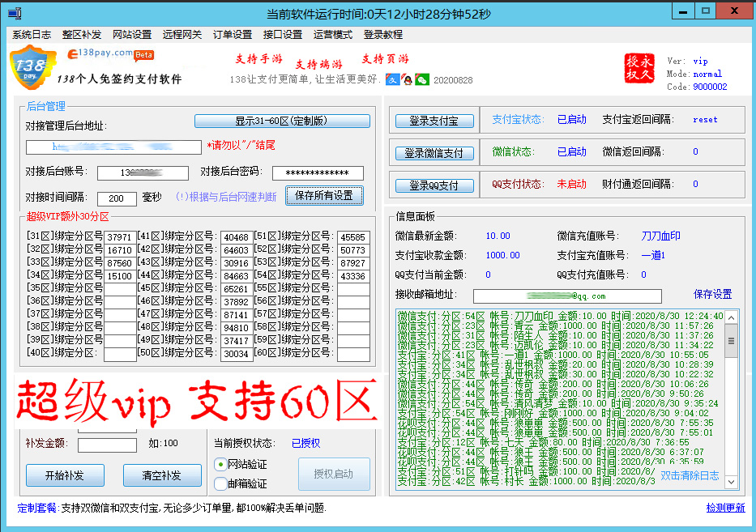The height and width of the screenshot is (532, 756).
Task: Click the 支持手游 red label
Action: [259, 59]
